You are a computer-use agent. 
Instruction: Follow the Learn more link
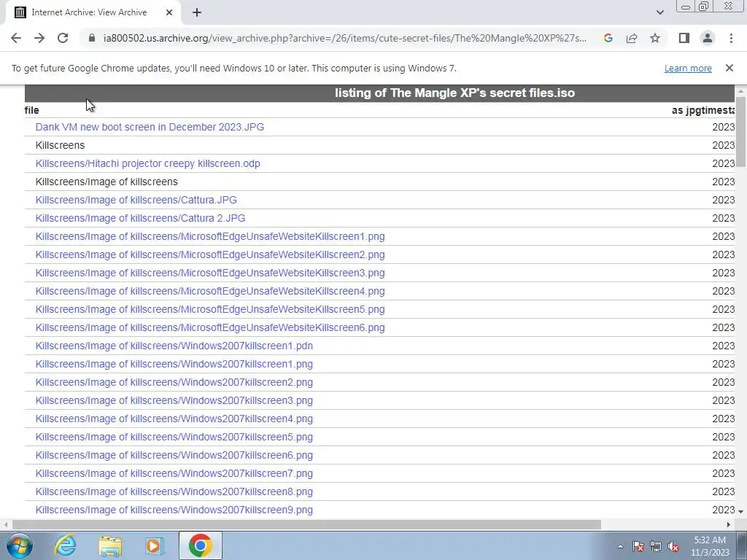pyautogui.click(x=688, y=69)
